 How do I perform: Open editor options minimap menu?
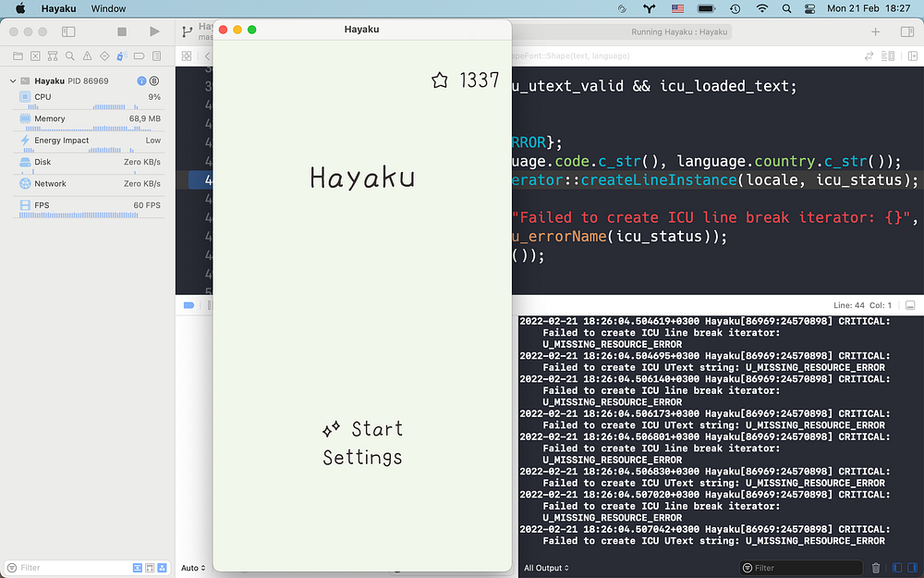(x=887, y=56)
